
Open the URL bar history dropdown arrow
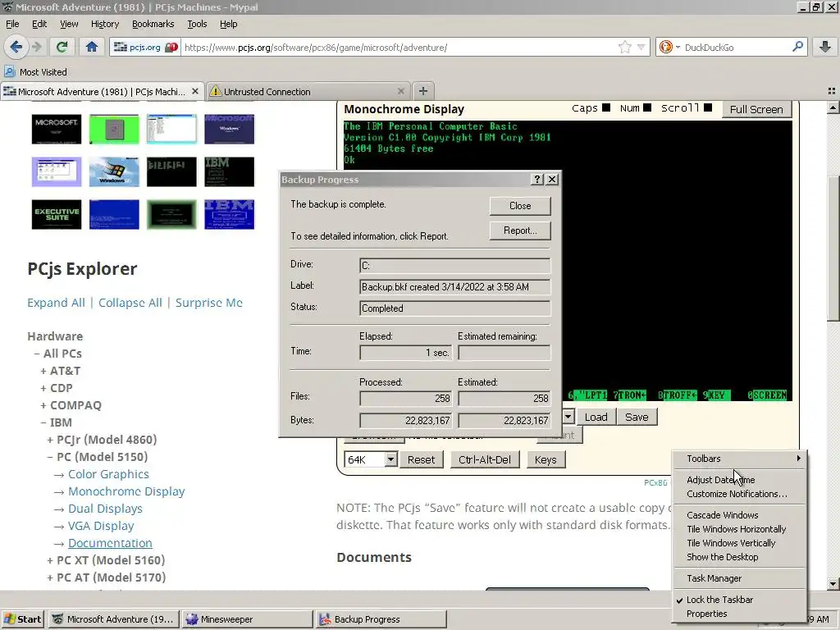click(641, 47)
